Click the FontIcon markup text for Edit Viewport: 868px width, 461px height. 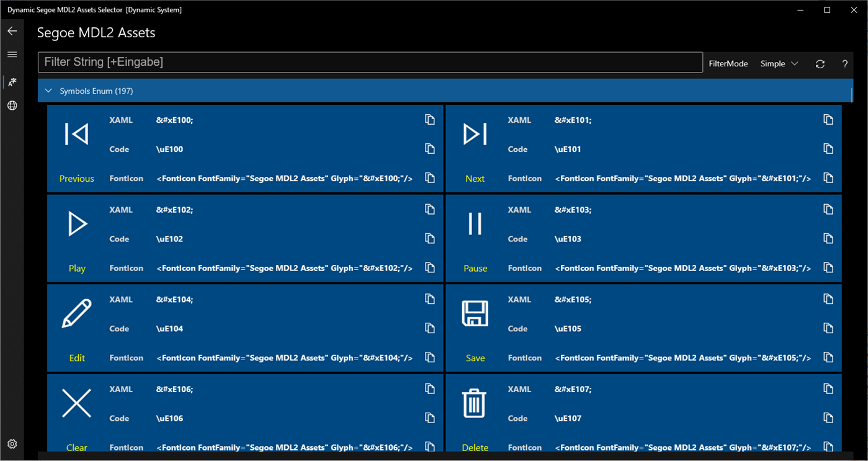click(x=284, y=358)
